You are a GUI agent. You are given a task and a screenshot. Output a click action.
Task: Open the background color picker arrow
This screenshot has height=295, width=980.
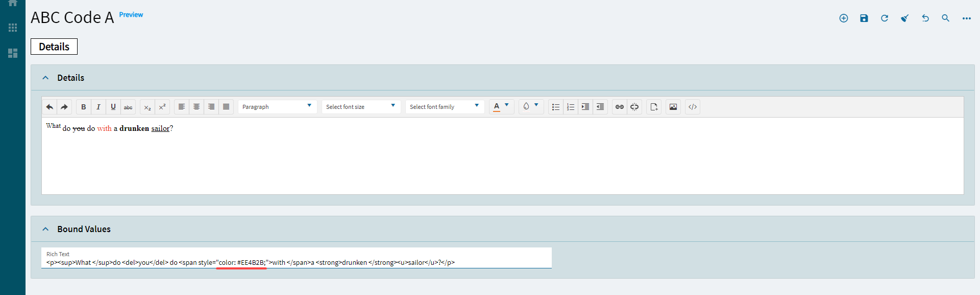tap(536, 105)
